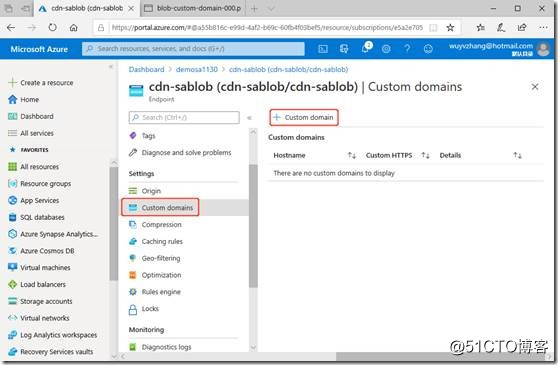This screenshot has height=365, width=558.
Task: Open the notifications bell
Action: [365, 48]
